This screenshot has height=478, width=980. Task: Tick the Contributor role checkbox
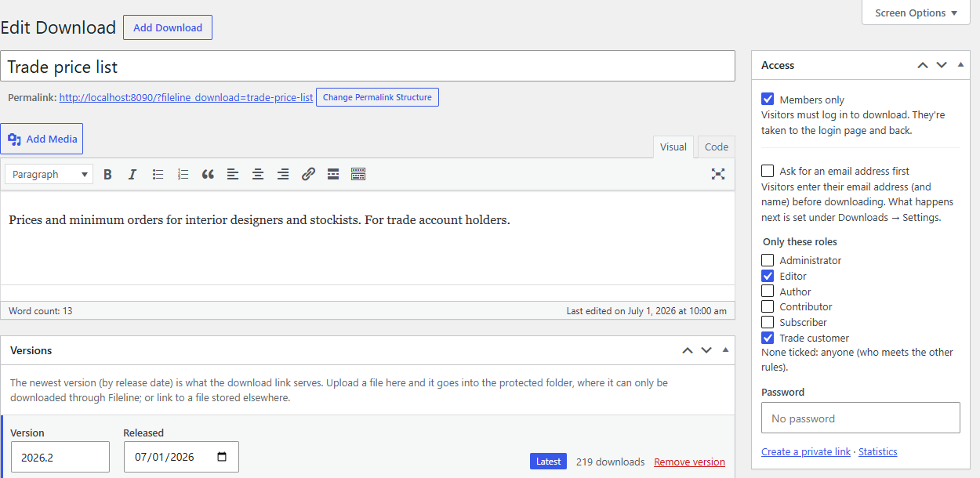point(768,306)
